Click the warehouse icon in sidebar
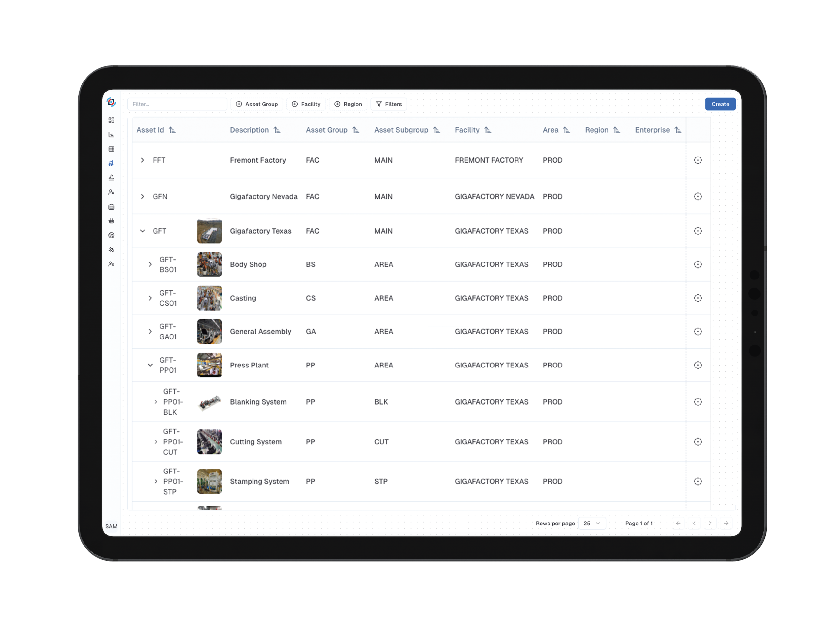The height and width of the screenshot is (630, 840). click(111, 207)
